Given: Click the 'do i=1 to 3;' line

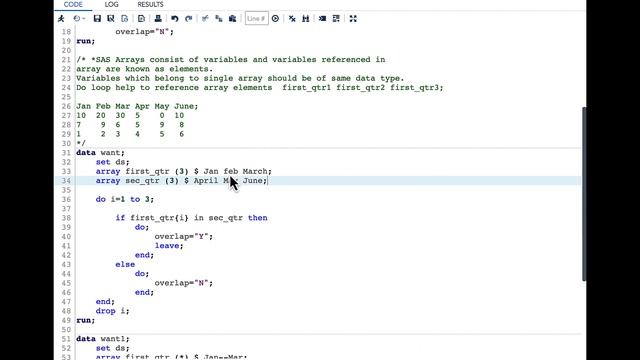Looking at the screenshot, I should coord(125,199).
